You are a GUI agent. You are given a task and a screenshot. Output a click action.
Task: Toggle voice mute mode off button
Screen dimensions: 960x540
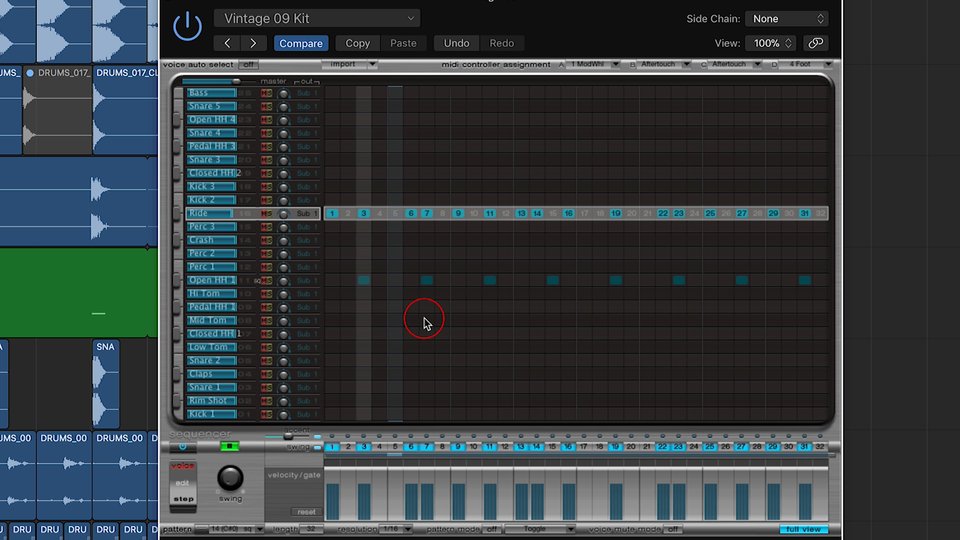[x=672, y=529]
